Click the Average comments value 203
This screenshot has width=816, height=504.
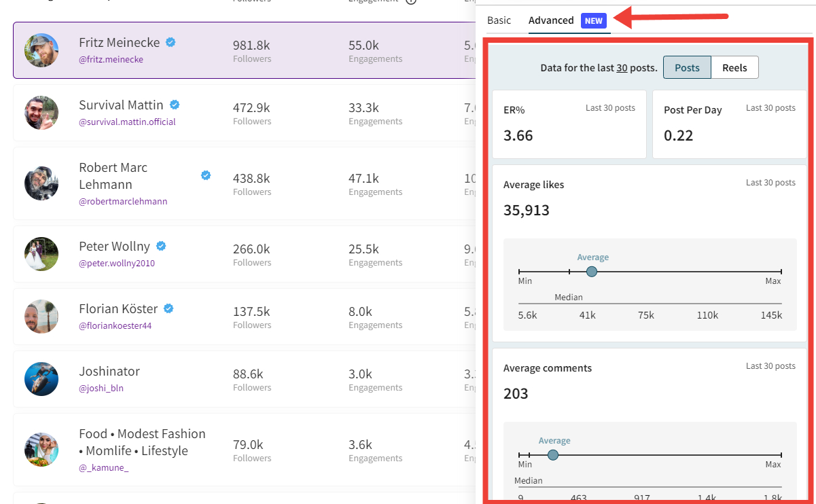[x=516, y=393]
